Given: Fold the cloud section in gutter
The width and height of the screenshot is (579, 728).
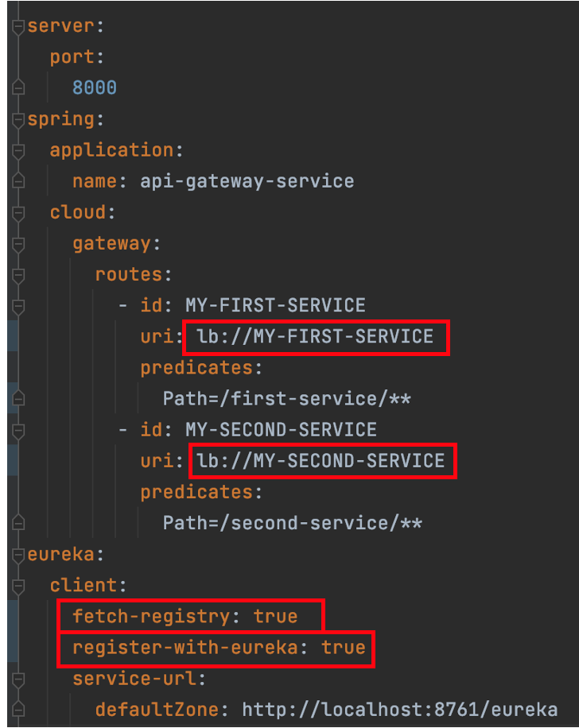Looking at the screenshot, I should tap(18, 214).
